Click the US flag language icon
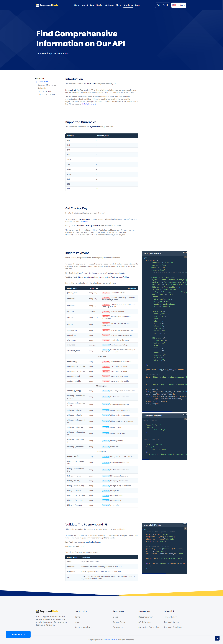The width and height of the screenshot is (223, 644). 174,5
